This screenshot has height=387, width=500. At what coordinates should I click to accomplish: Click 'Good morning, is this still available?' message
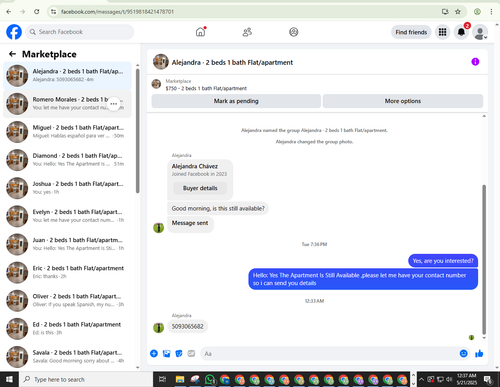(x=218, y=208)
